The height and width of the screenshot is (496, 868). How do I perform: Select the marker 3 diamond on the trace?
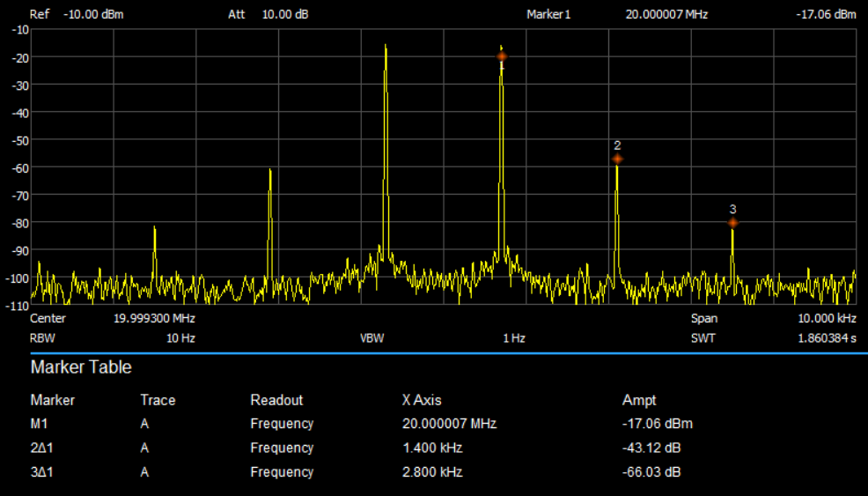pyautogui.click(x=732, y=223)
